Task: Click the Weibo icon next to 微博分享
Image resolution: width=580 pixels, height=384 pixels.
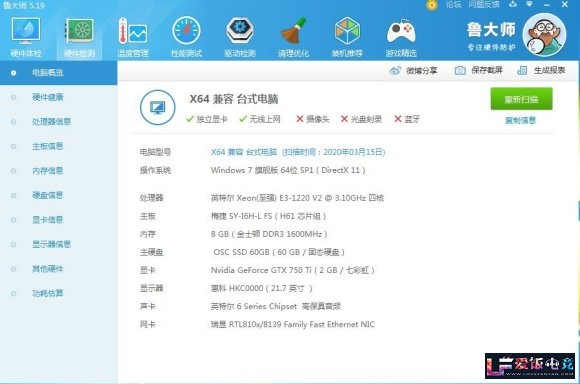Action: point(395,70)
